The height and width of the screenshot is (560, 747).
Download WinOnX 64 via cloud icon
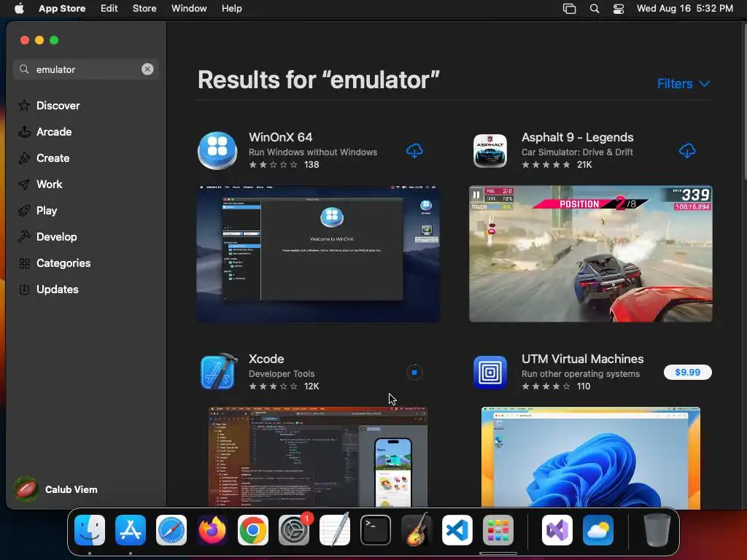coord(414,151)
